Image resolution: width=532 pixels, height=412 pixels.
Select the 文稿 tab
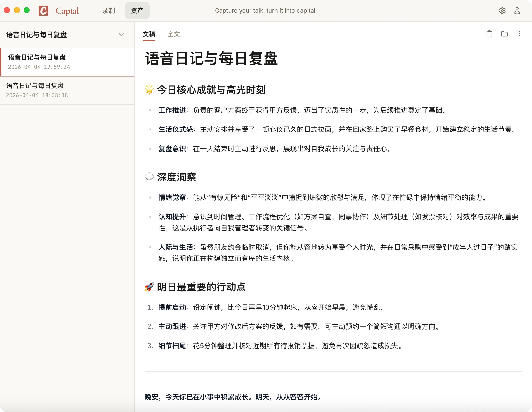[x=149, y=34]
